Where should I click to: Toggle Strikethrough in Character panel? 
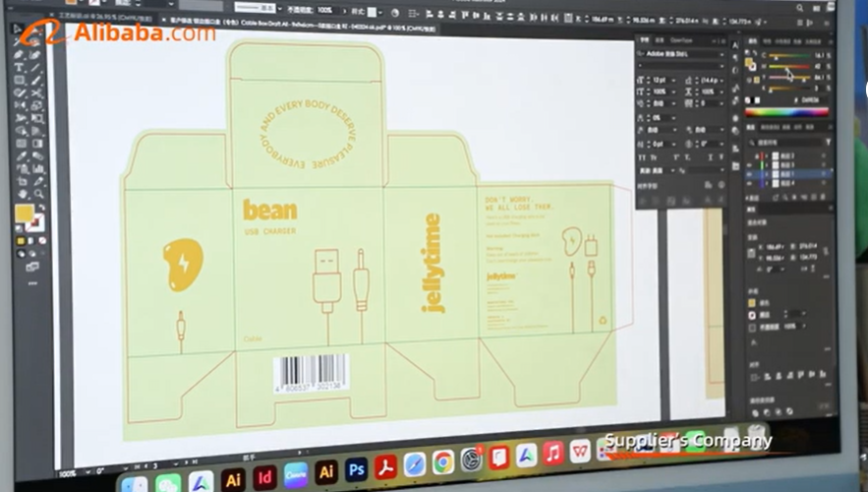[722, 157]
